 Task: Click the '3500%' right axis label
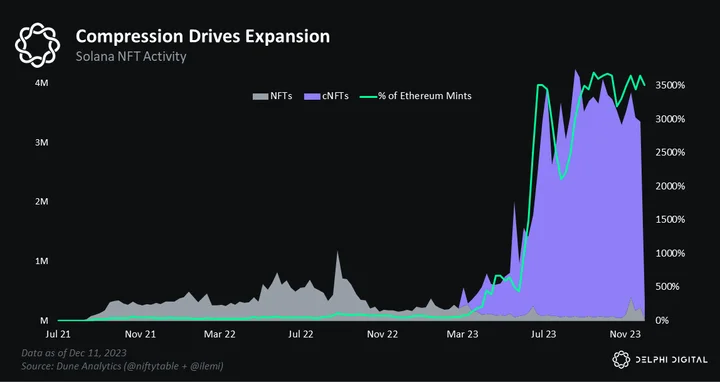pyautogui.click(x=669, y=85)
